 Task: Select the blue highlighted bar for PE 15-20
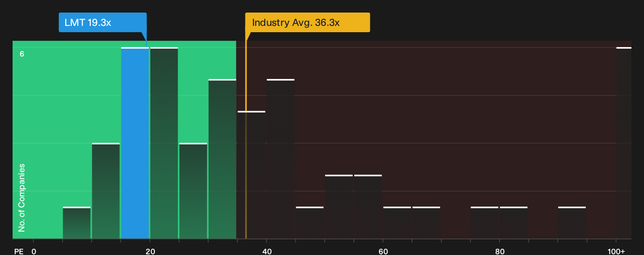point(135,143)
